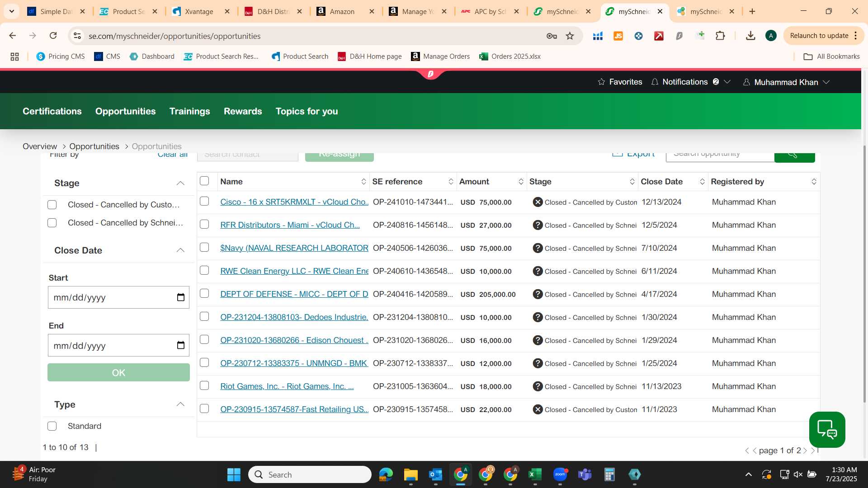Go to Overview breadcrumb

(x=40, y=146)
